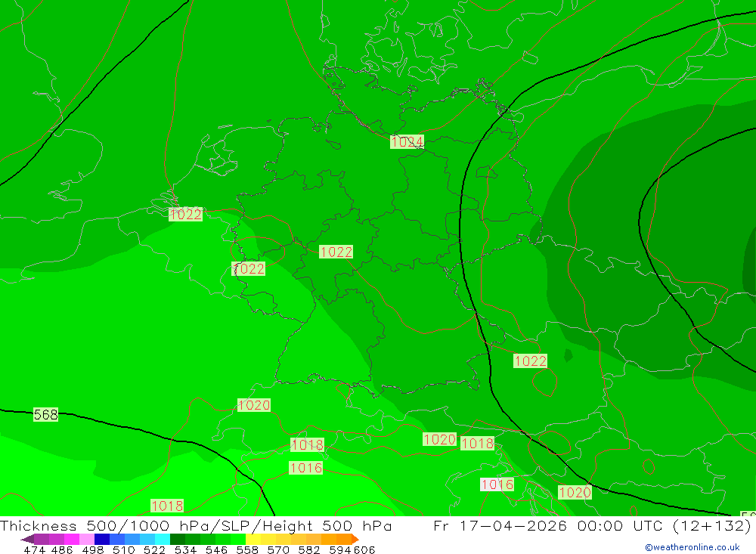Click the 606 value under the legend

[364, 549]
